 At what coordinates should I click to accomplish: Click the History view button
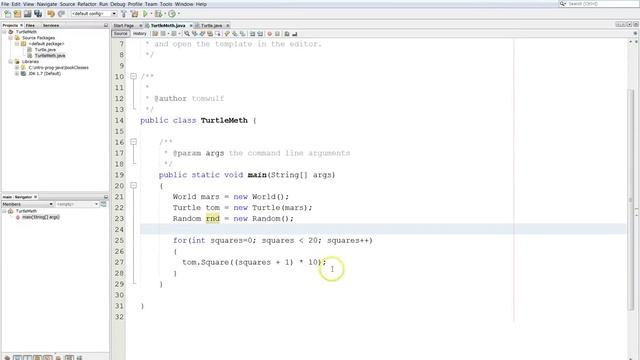pyautogui.click(x=140, y=33)
